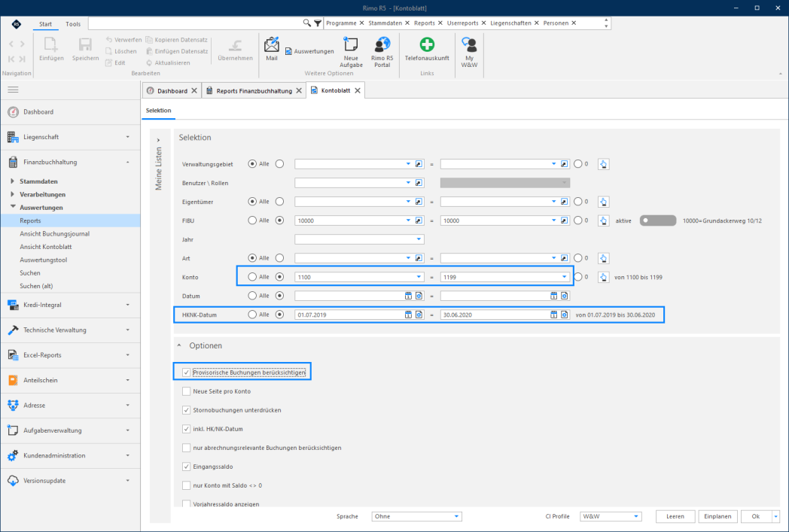
Task: Enable Neue Seite pro Konto checkbox
Action: [x=186, y=391]
